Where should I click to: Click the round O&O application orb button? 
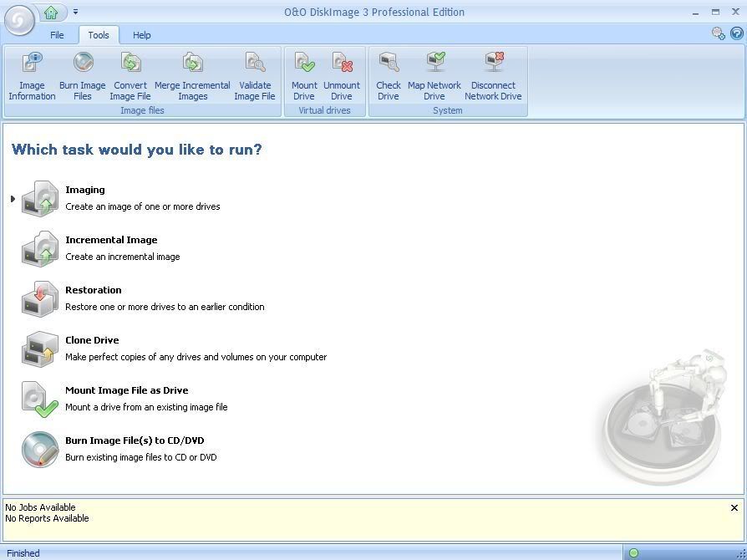[19, 20]
